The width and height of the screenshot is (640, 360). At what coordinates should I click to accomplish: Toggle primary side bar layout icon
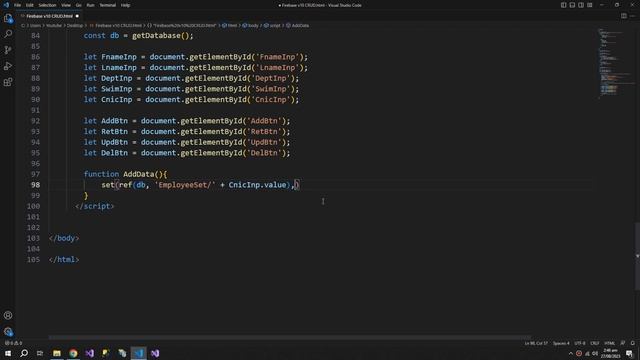pyautogui.click(x=563, y=5)
